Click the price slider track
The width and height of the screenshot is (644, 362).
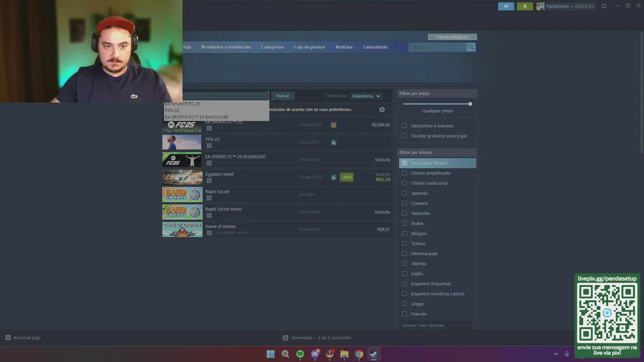[x=436, y=104]
